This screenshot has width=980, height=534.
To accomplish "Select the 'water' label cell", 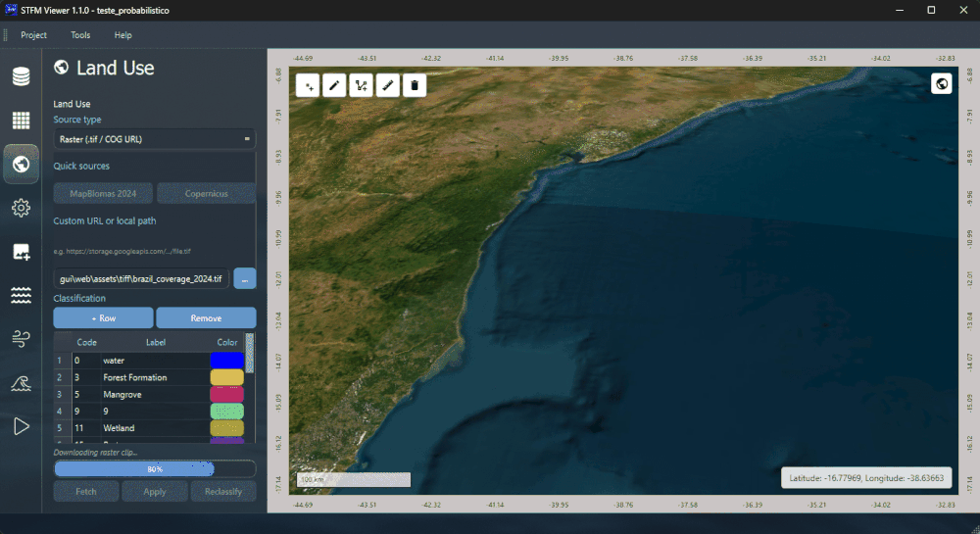I will tap(155, 361).
